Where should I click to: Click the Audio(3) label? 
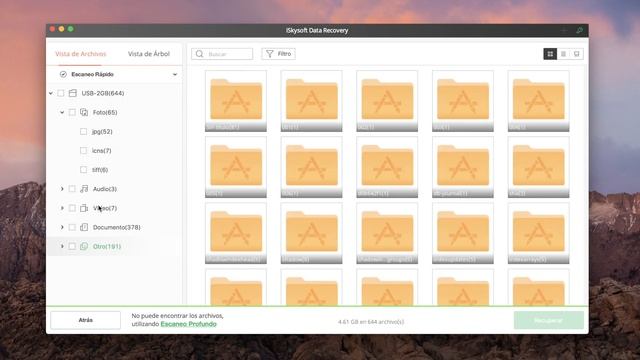coord(105,189)
